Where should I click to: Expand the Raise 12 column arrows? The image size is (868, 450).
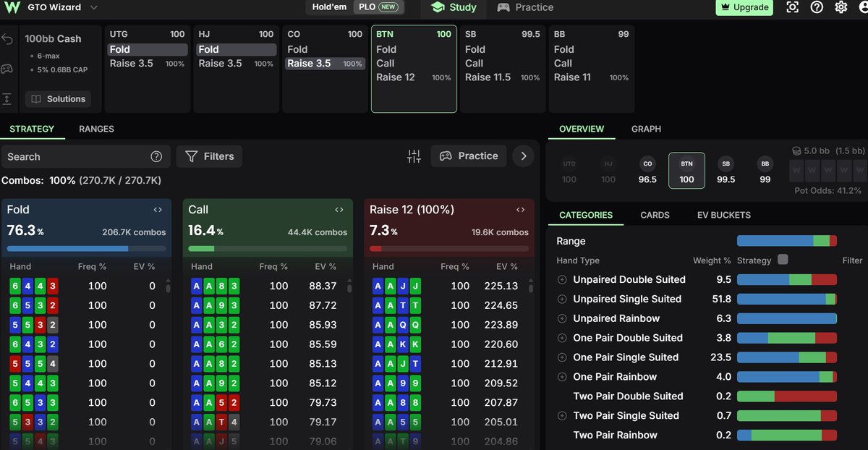click(x=520, y=210)
